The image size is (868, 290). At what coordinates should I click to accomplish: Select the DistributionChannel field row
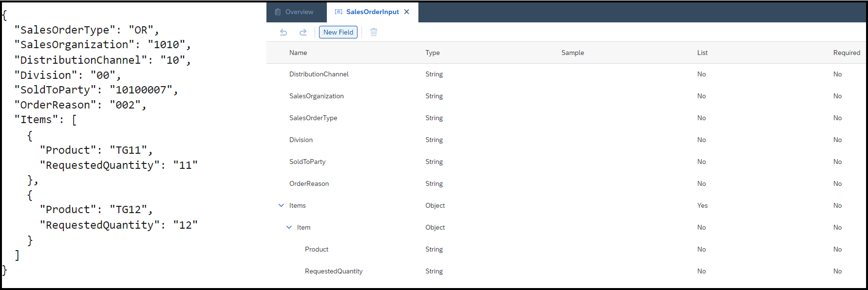(566, 74)
